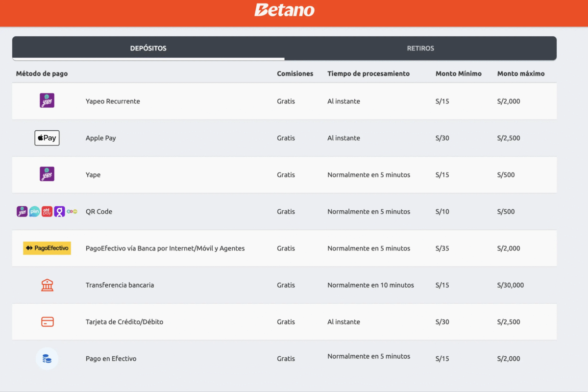This screenshot has width=588, height=392.
Task: Click the S/15 minimum for Pago en Efectivo
Action: click(x=442, y=359)
